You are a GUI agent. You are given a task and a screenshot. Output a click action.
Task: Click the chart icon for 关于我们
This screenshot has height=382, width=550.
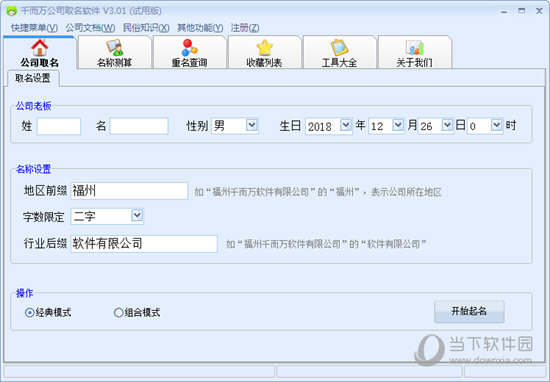(415, 48)
